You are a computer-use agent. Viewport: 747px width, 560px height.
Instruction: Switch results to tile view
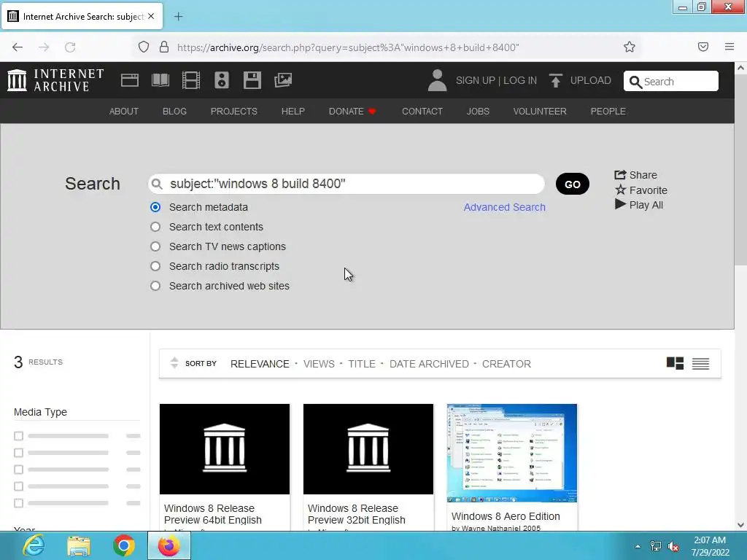tap(675, 363)
